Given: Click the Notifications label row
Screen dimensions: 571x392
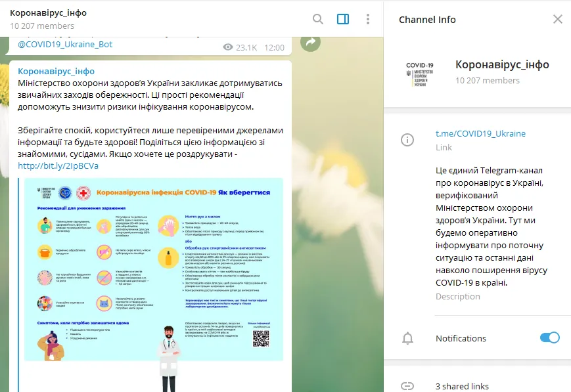Looking at the screenshot, I should (461, 338).
